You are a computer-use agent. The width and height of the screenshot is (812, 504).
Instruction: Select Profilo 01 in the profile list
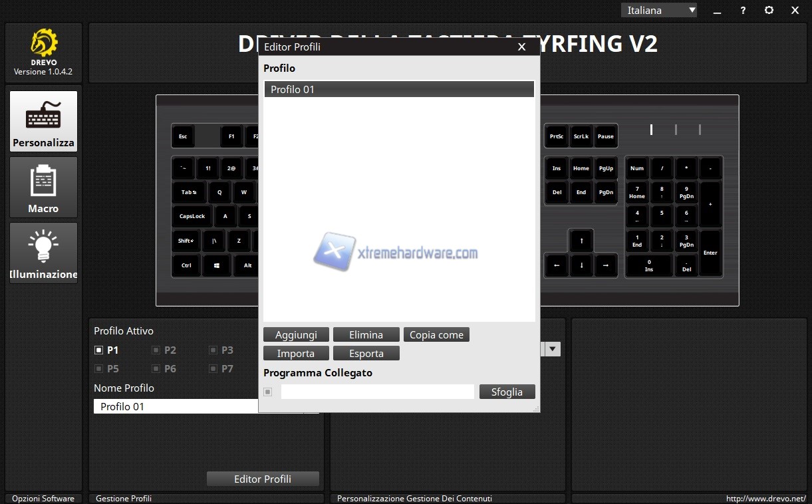tap(399, 89)
